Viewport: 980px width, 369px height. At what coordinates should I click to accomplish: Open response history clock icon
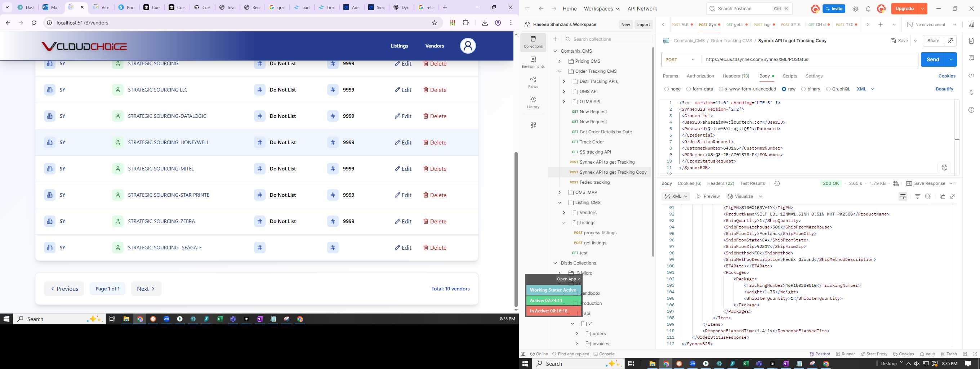point(777,183)
